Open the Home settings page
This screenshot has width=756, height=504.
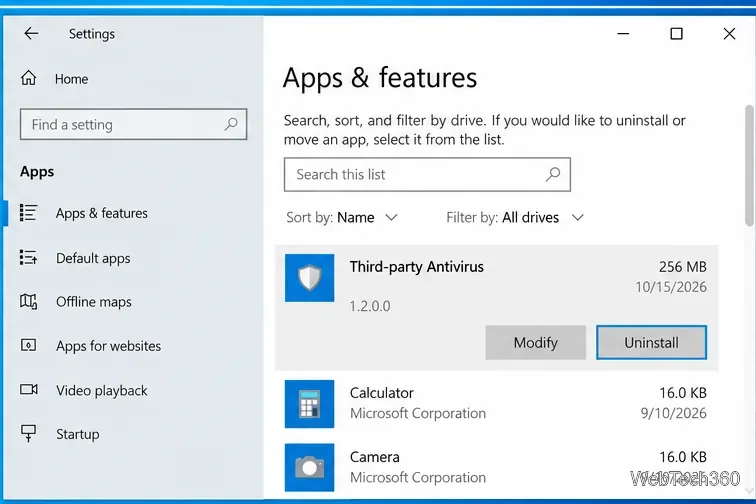[x=71, y=79]
